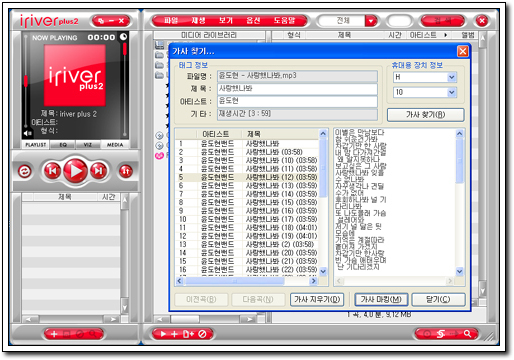514x360 pixels.
Task: Click the prohibit circle icon in the library toolbar
Action: pyautogui.click(x=202, y=334)
